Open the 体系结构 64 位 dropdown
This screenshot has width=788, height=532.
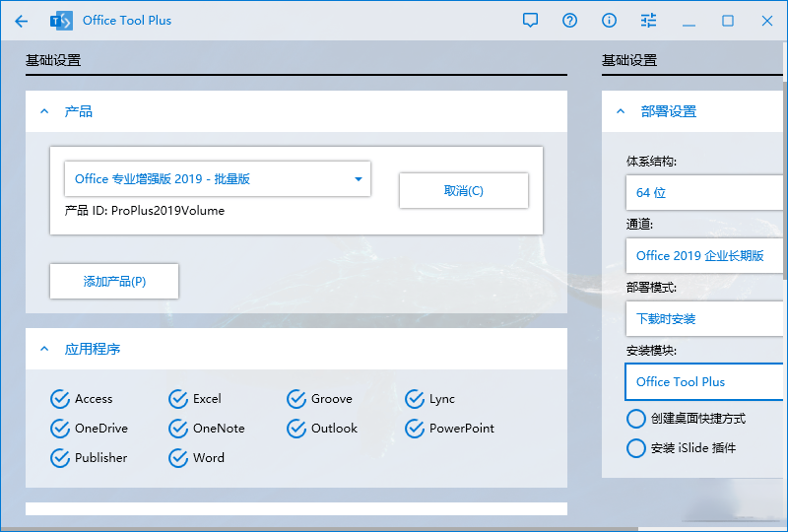pos(704,192)
